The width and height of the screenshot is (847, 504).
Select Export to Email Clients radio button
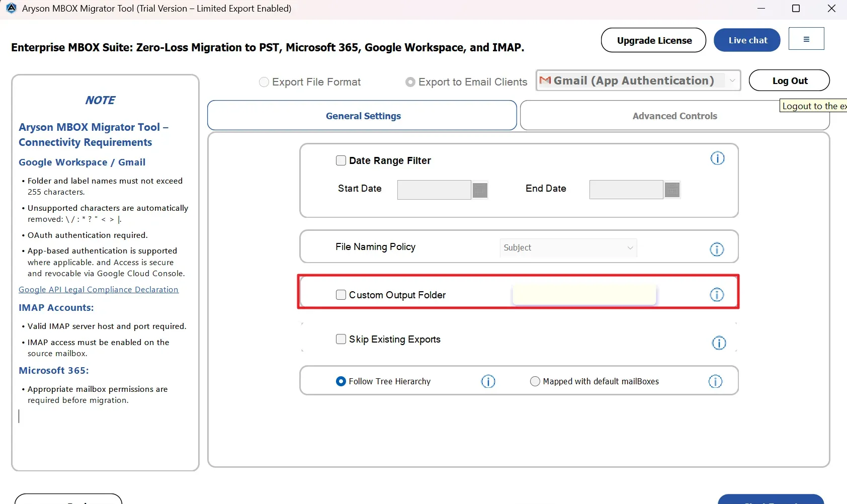pyautogui.click(x=410, y=82)
